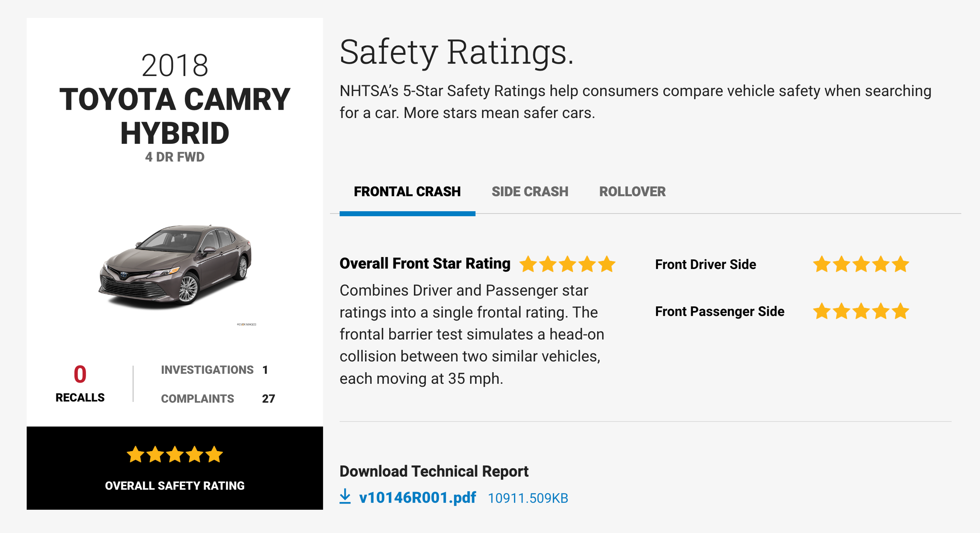Select the Frontal Crash tab

pos(407,192)
